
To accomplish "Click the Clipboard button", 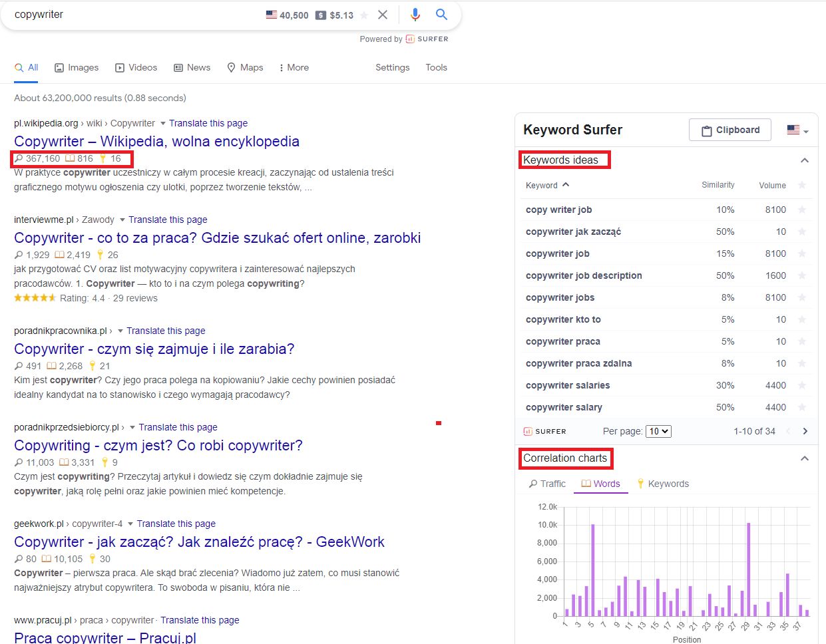I will click(729, 130).
